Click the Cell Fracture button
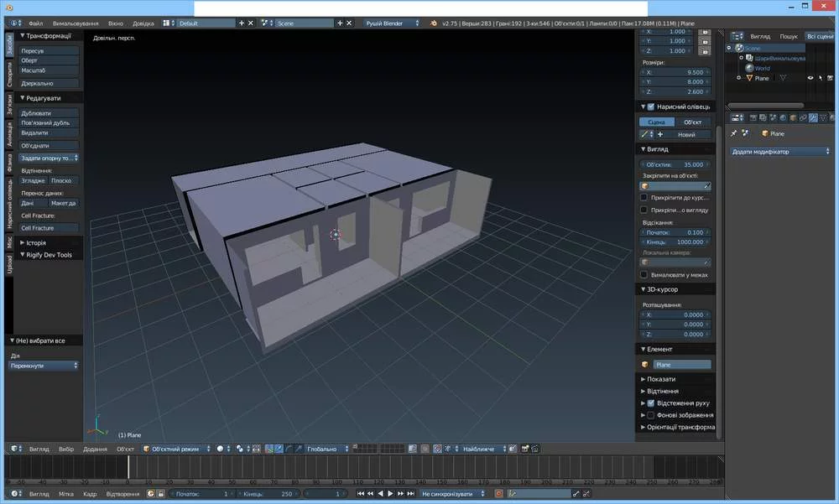 [x=49, y=228]
